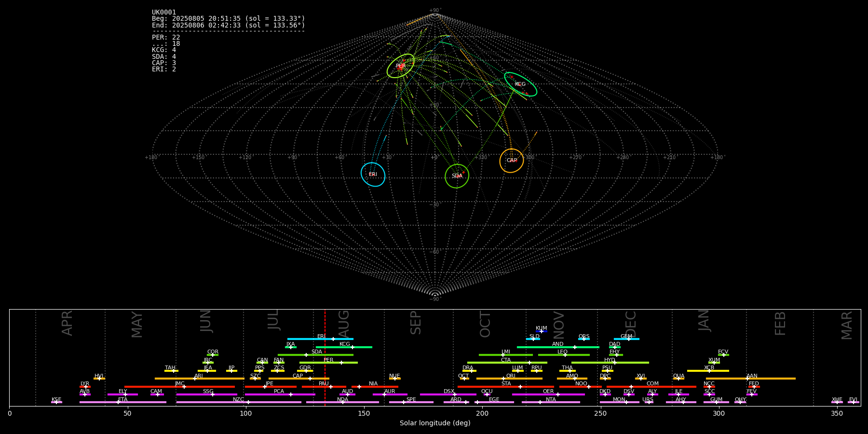Click the -90 latitude label at map bottom
The width and height of the screenshot is (868, 434).
pyautogui.click(x=434, y=299)
